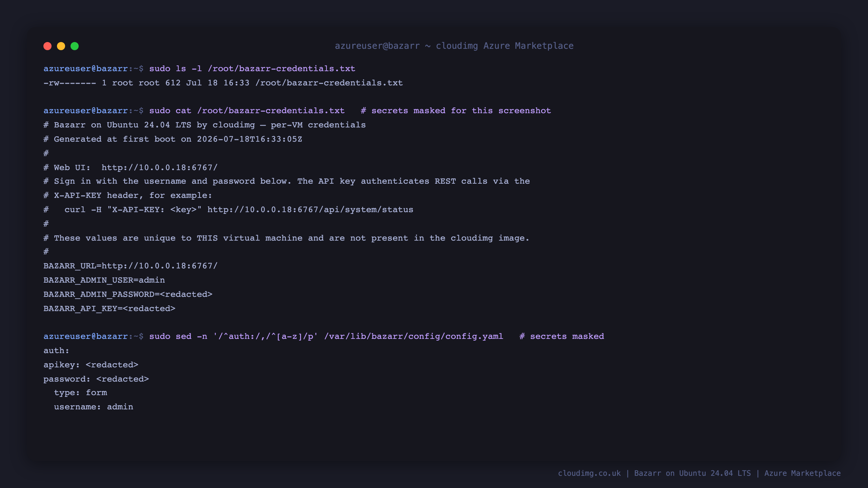This screenshot has width=868, height=488.
Task: Click the 'auth:' output line
Action: pos(56,350)
